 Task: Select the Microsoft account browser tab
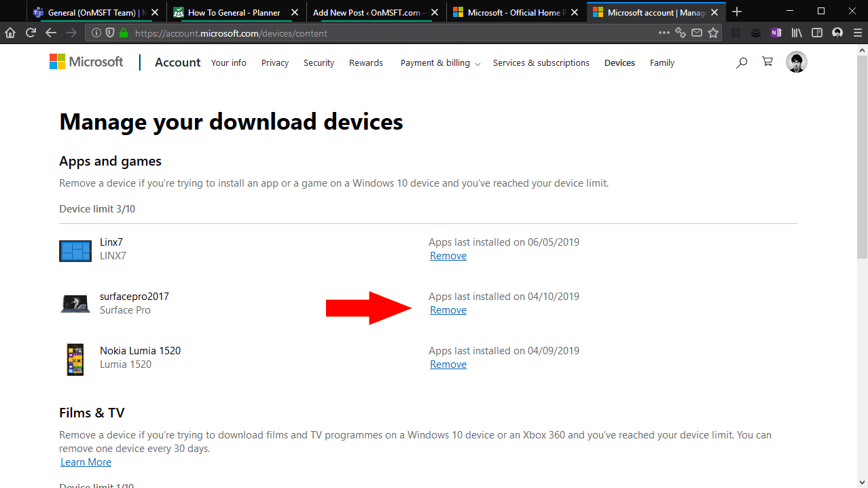coord(655,12)
